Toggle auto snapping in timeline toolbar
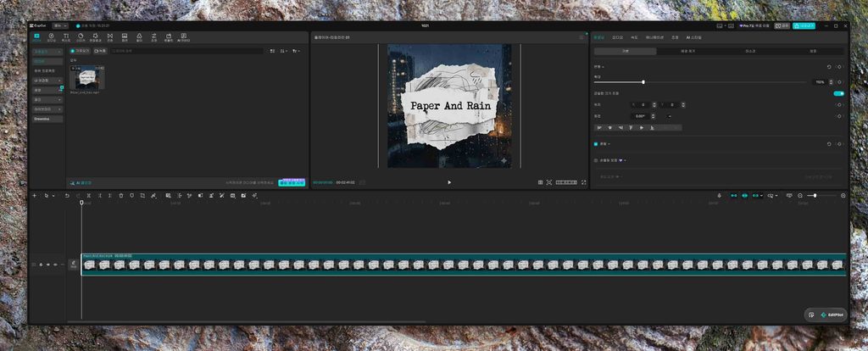The width and height of the screenshot is (868, 351). click(x=744, y=196)
